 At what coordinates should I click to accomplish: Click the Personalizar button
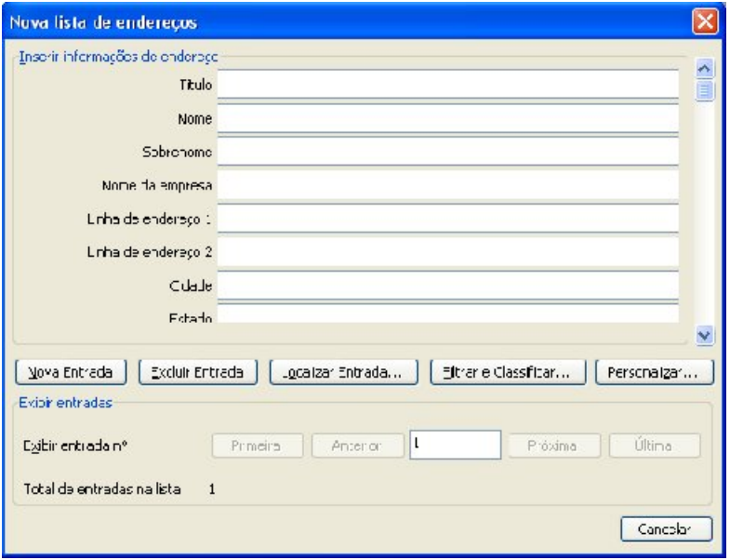pyautogui.click(x=654, y=373)
